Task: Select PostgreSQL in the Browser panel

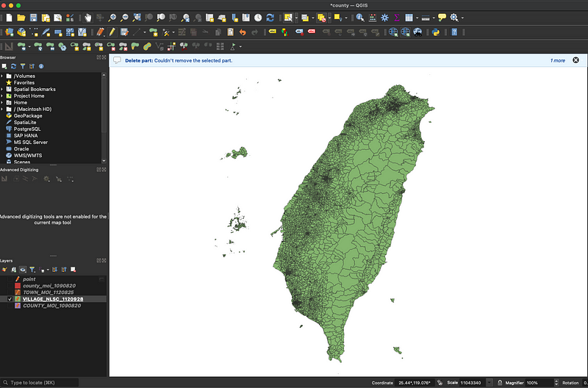Action: [27, 129]
